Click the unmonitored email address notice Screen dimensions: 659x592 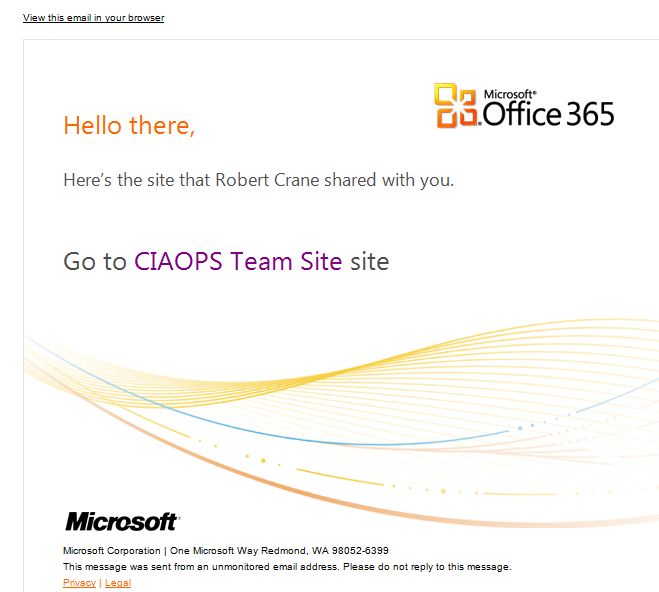287,567
